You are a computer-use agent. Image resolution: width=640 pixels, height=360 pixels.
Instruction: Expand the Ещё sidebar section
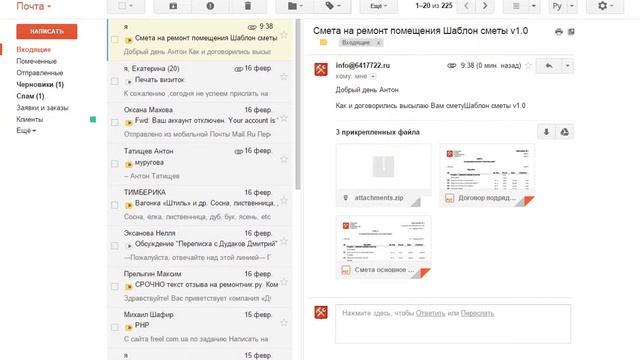point(26,131)
